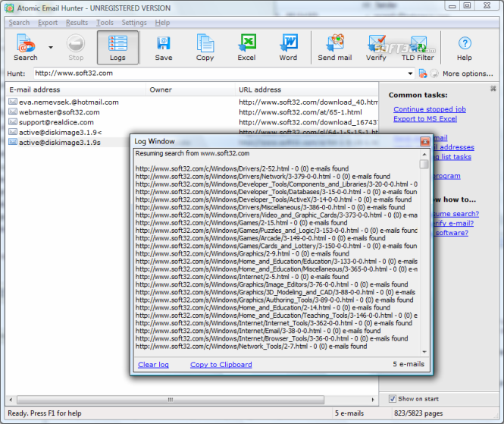
Task: Copy e-mails with Copy icon
Action: (205, 48)
